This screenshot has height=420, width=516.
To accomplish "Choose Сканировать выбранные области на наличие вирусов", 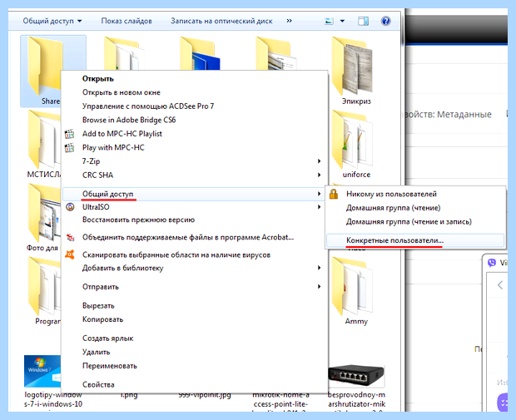I will 176,254.
